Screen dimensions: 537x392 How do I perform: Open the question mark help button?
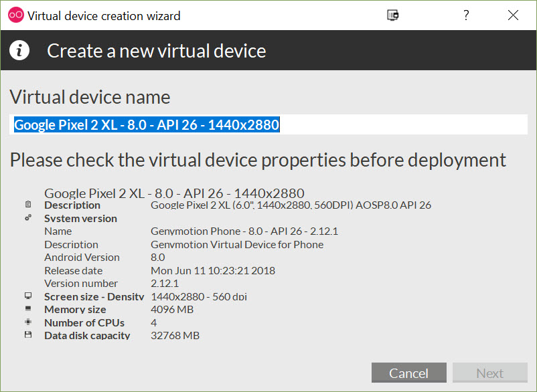pyautogui.click(x=466, y=15)
